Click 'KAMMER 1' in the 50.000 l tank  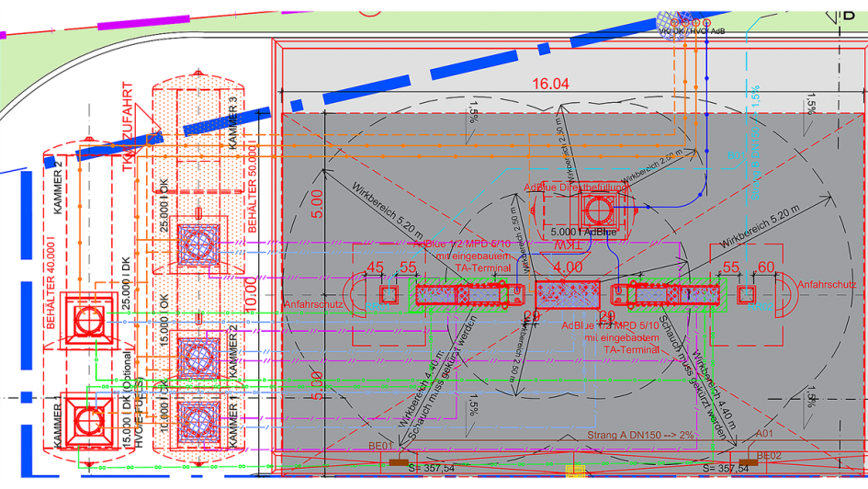pos(232,422)
